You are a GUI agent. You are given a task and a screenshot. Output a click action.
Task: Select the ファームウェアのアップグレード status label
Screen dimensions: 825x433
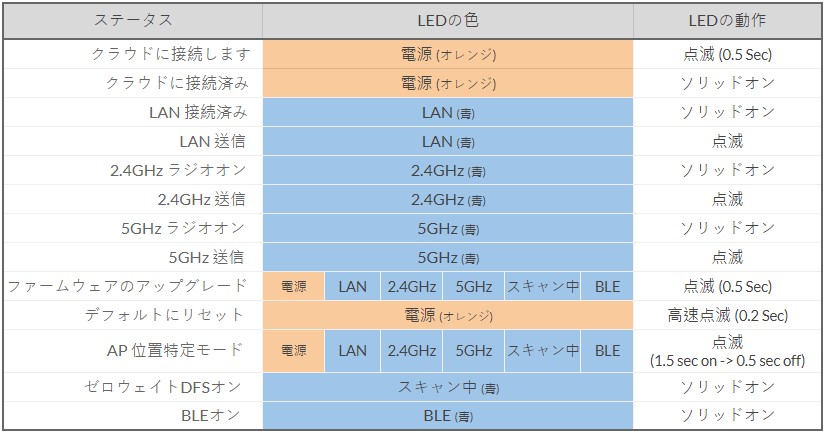click(x=128, y=286)
